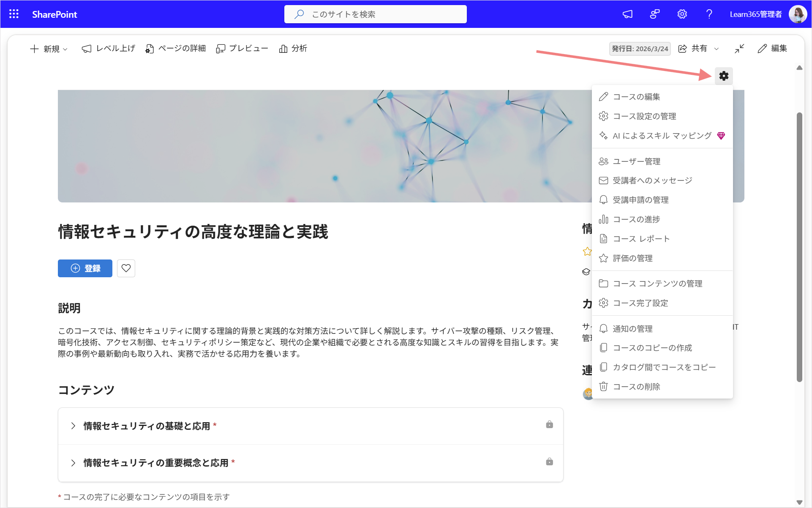The width and height of the screenshot is (812, 508).
Task: Select コースの編集 from menu
Action: point(662,97)
